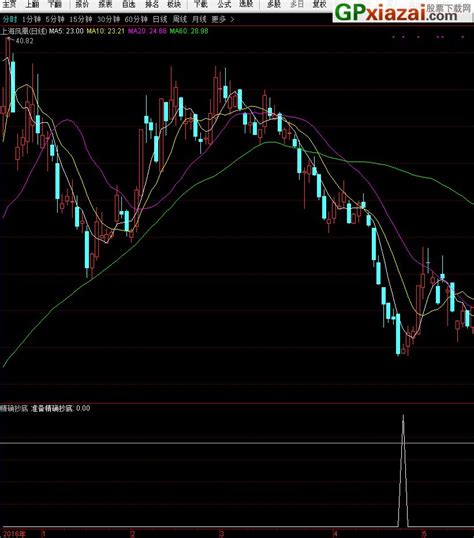Click the MA10: 23.21 label
Viewport: 474px width, 538px height.
[x=105, y=31]
